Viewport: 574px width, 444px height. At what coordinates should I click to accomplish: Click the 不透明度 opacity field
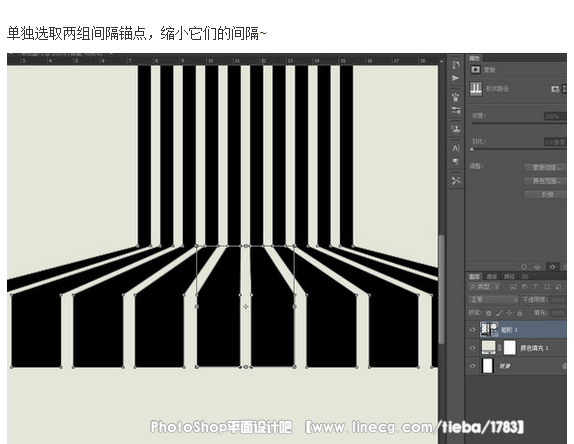click(559, 300)
